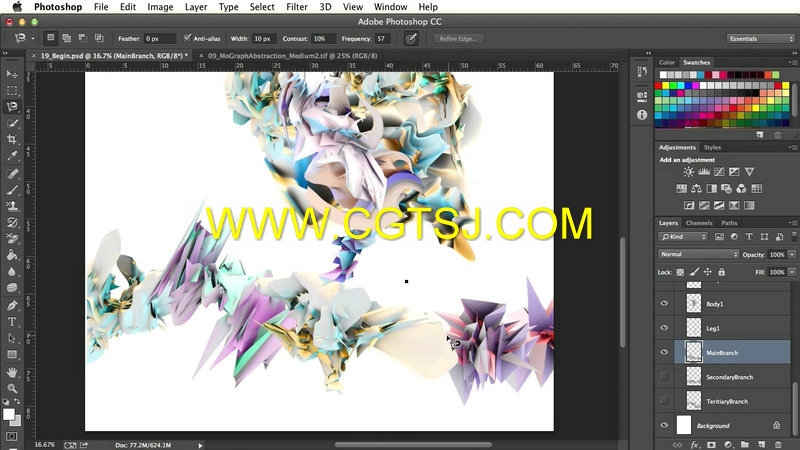
Task: Select the Clone Stamp tool
Action: click(12, 206)
